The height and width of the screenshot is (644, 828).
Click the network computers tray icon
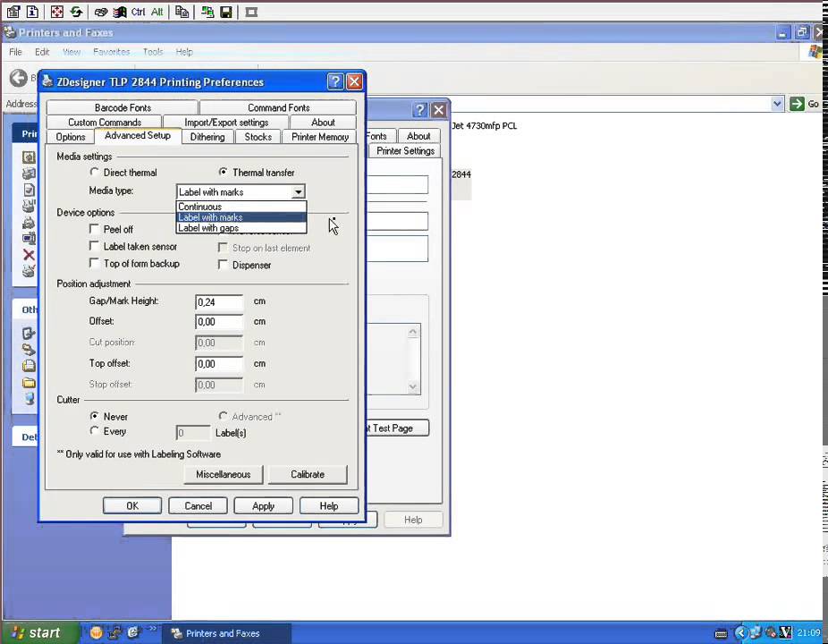(756, 632)
